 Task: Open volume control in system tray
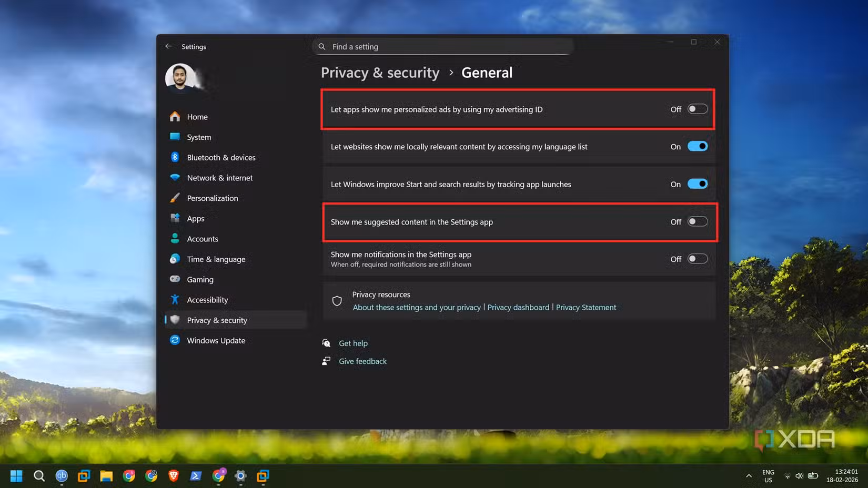pos(799,476)
